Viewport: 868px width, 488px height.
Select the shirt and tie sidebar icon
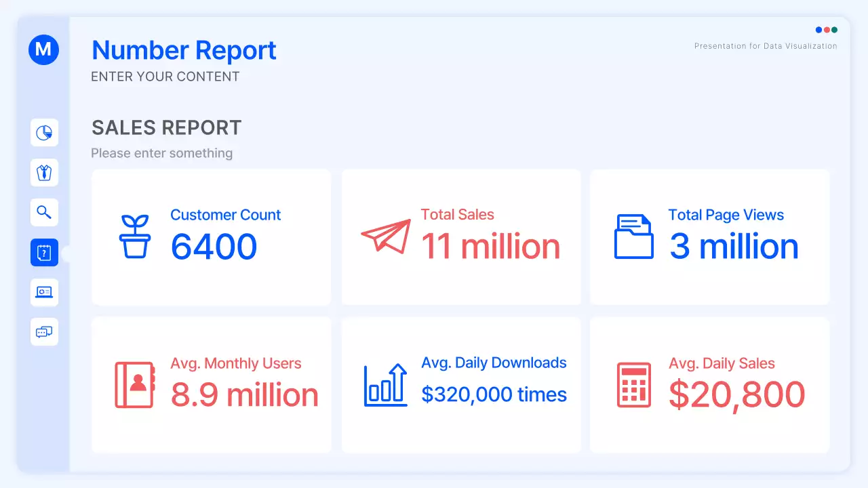coord(44,173)
